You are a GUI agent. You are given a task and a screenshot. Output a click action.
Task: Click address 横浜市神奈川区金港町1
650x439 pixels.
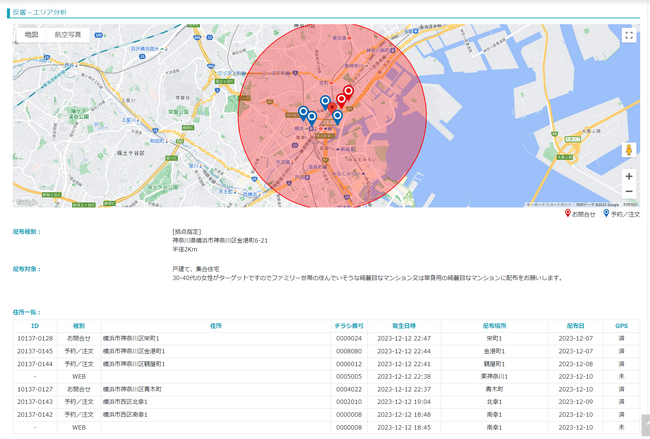pos(134,352)
